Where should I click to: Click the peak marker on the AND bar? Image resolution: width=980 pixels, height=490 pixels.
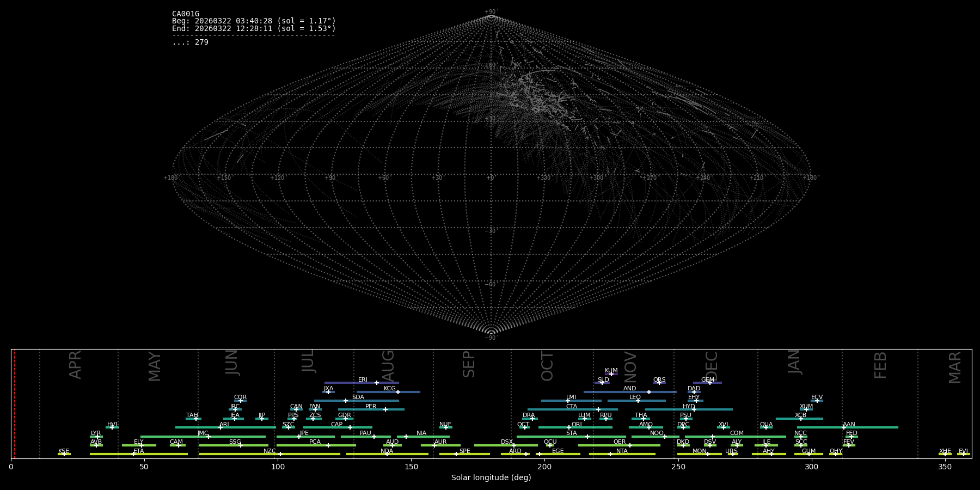pos(648,392)
